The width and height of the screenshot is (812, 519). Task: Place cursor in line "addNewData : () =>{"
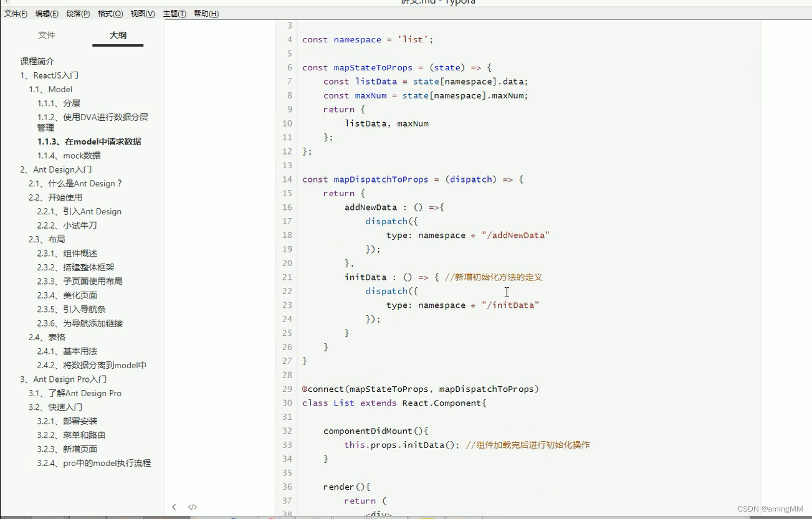coord(394,207)
